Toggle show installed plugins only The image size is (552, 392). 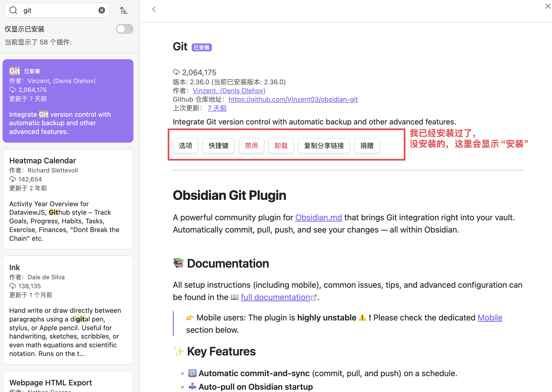124,29
